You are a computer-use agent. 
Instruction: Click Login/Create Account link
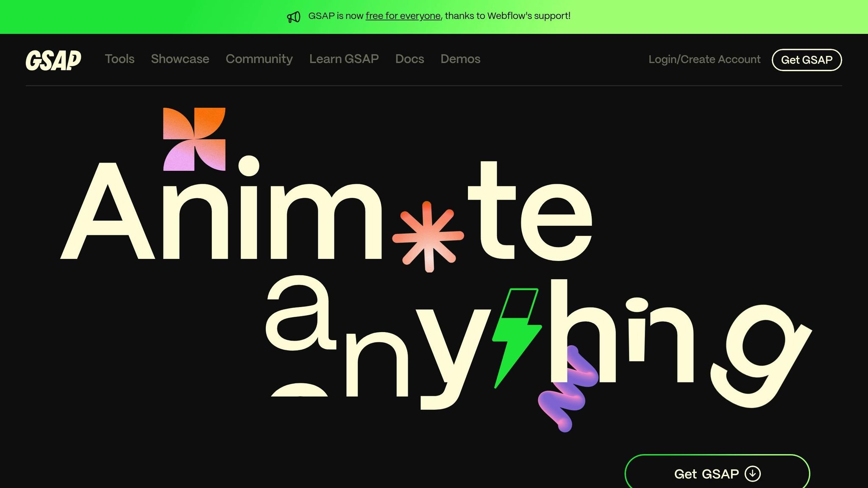pyautogui.click(x=704, y=59)
